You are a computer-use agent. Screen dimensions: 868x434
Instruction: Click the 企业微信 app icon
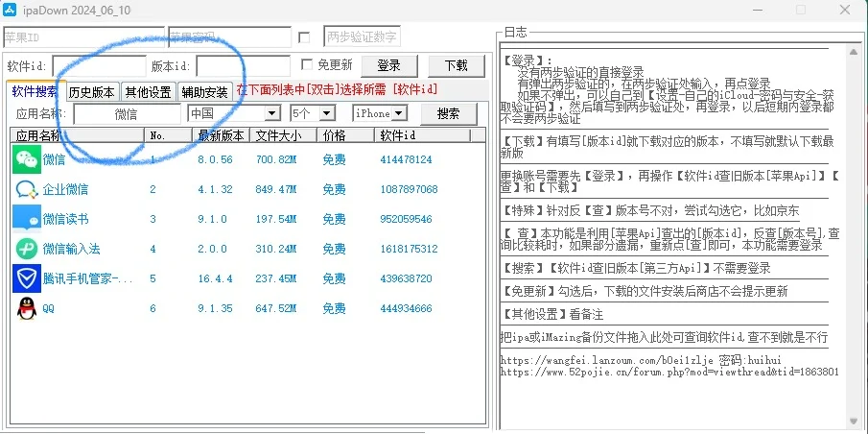tap(27, 189)
